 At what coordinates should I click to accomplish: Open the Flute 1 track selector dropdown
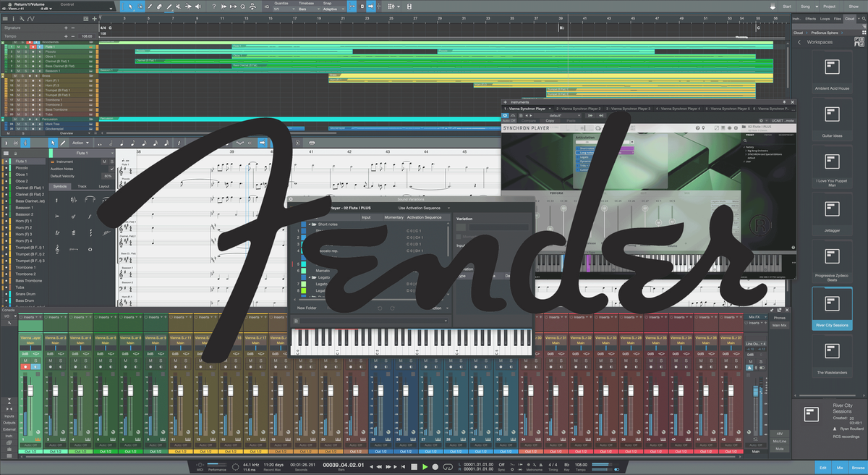83,153
